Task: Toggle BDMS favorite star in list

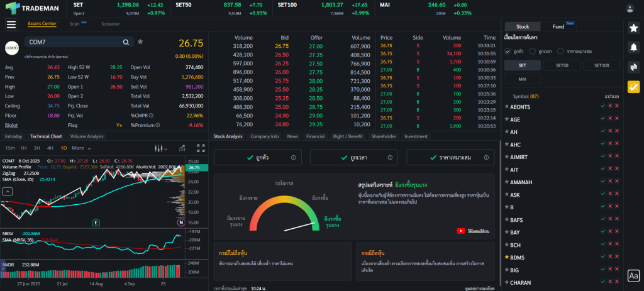Action: click(x=506, y=258)
